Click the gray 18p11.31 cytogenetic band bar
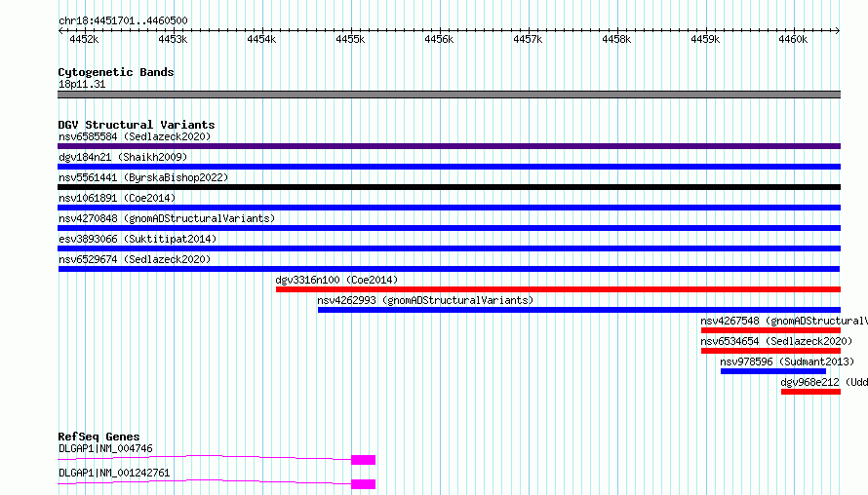 coord(449,95)
